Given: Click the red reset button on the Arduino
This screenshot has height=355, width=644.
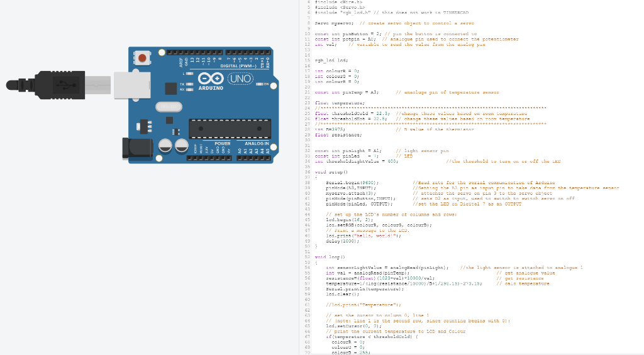Looking at the screenshot, I should (x=142, y=58).
